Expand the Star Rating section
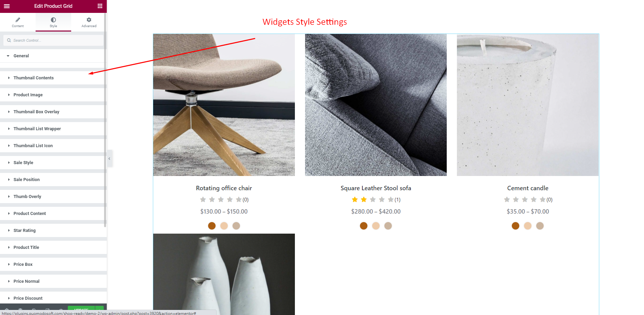Screen dimensions: 644x315 [53, 230]
